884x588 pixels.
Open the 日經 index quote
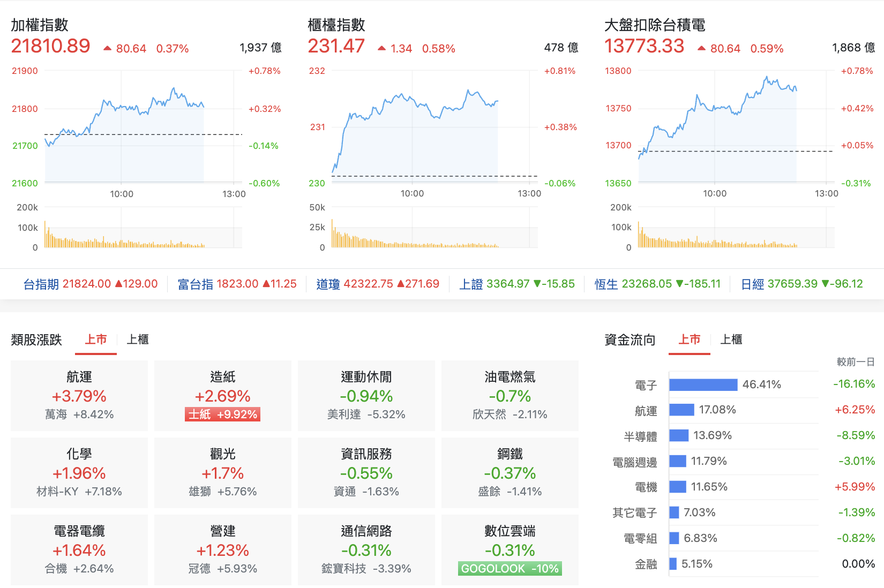point(802,284)
